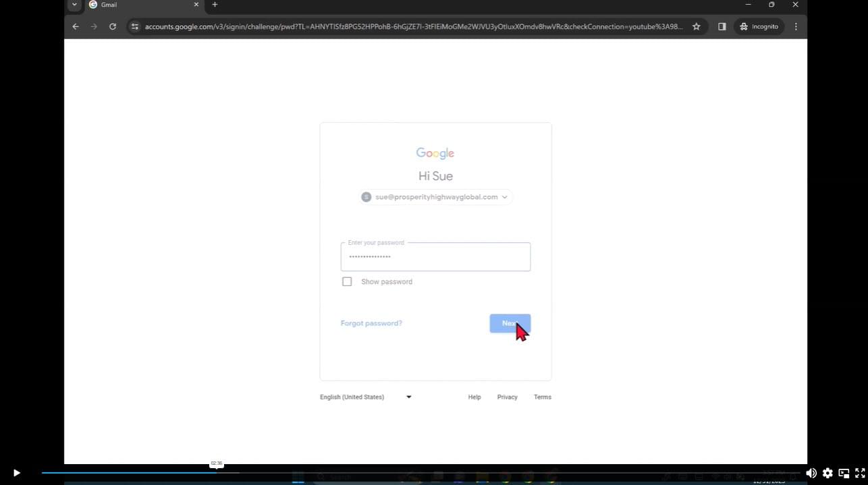Go back to previous page
This screenshot has height=485, width=868.
point(76,26)
